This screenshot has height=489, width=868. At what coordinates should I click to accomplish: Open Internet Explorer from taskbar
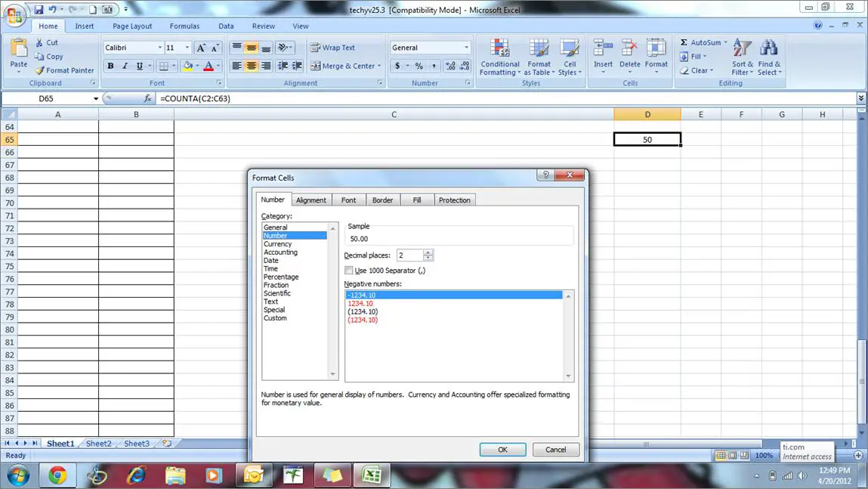136,475
